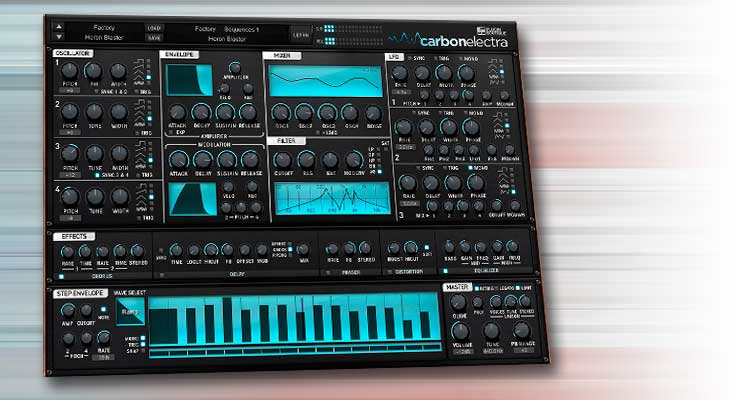Toggle TRIG on oscillator 2
This screenshot has width=750, height=400.
(x=139, y=133)
